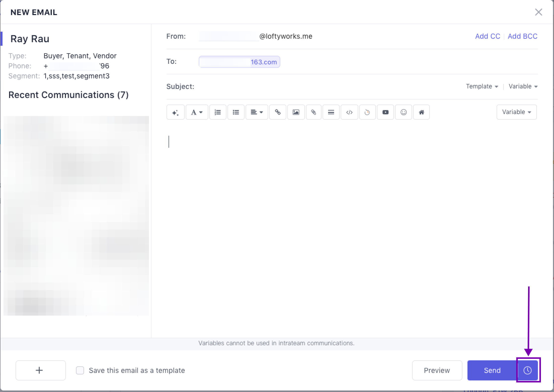Viewport: 554px width, 392px height.
Task: Attach a file with paperclip icon
Action: [313, 112]
